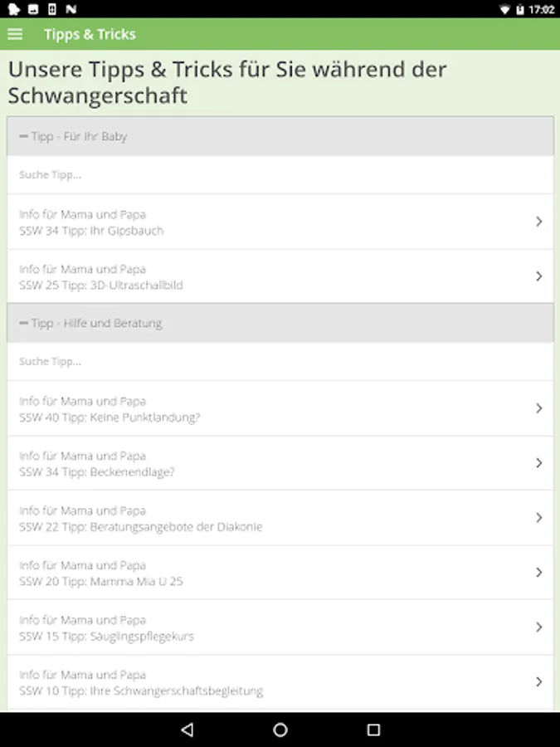The height and width of the screenshot is (747, 560).
Task: Click chevron arrow beside 3D-Ultraschallbild tip
Action: 538,276
